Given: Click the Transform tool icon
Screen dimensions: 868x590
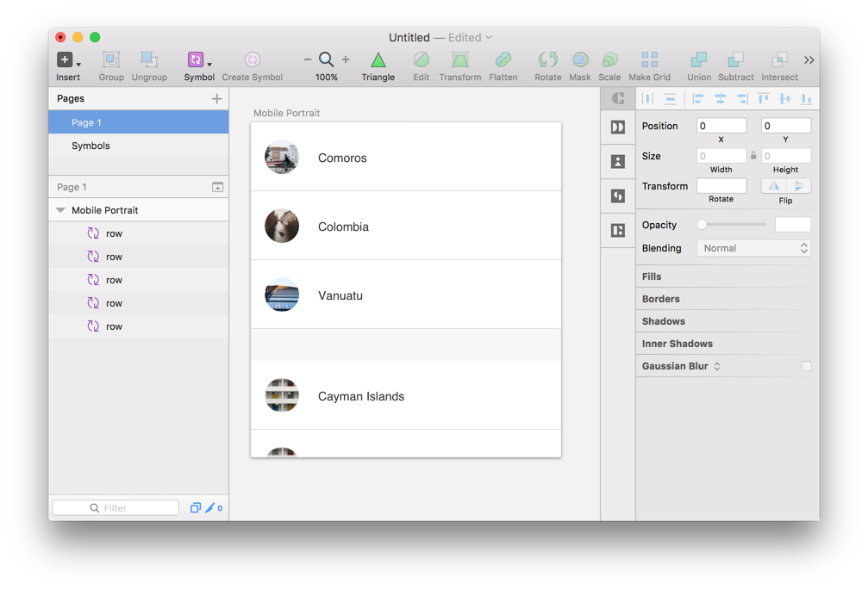Looking at the screenshot, I should pyautogui.click(x=460, y=59).
